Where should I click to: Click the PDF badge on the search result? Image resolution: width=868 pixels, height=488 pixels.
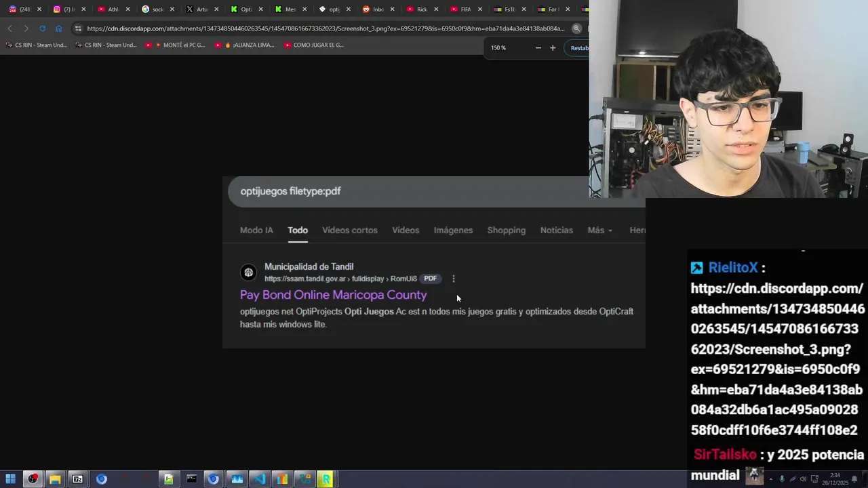(x=430, y=279)
